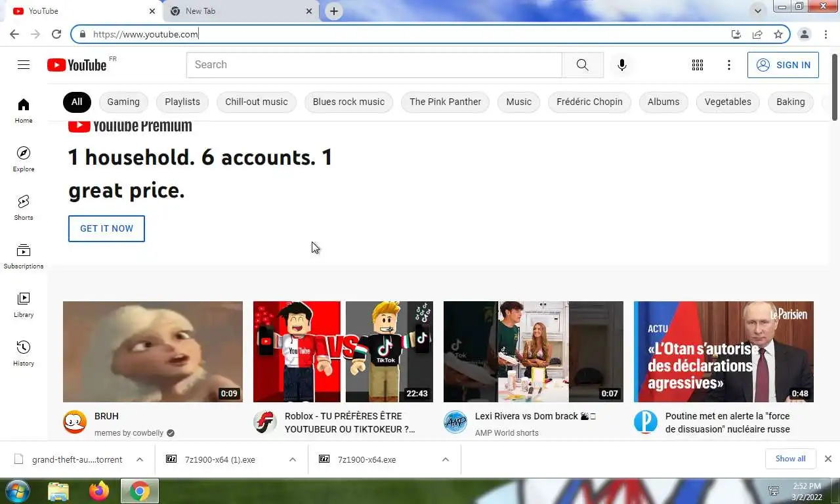
Task: Click the SIGN IN button
Action: coord(783,65)
